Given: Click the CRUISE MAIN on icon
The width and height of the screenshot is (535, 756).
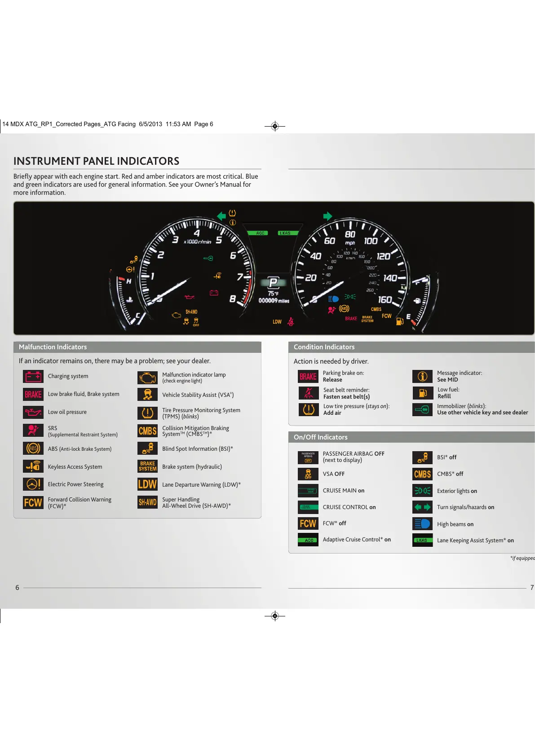Looking at the screenshot, I should (x=308, y=491).
